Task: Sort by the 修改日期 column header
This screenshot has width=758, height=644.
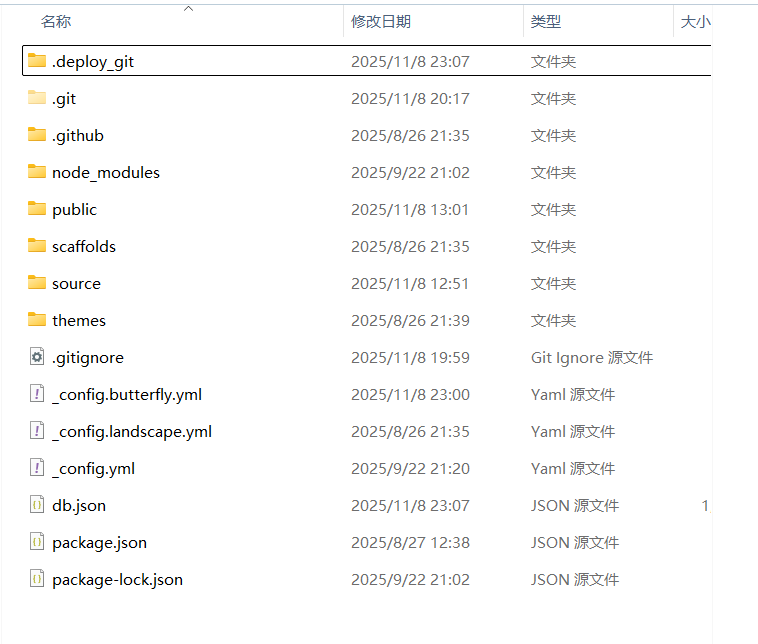Action: pos(381,21)
